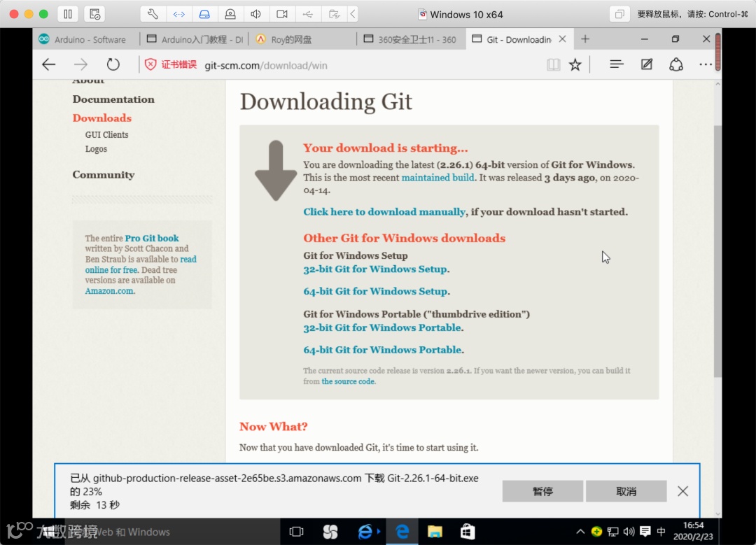Screen dimensions: 756x545
Task: Open Documentation in sidebar
Action: pos(113,99)
